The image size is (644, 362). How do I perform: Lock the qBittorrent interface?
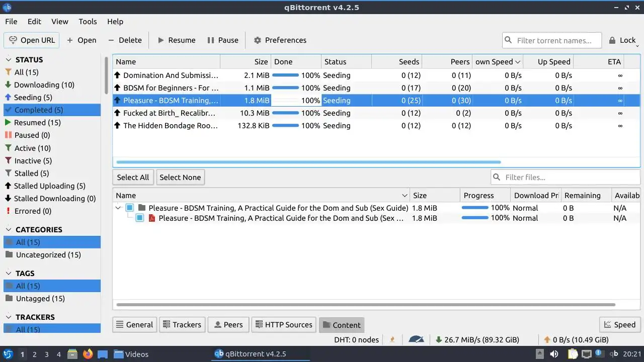pyautogui.click(x=622, y=40)
